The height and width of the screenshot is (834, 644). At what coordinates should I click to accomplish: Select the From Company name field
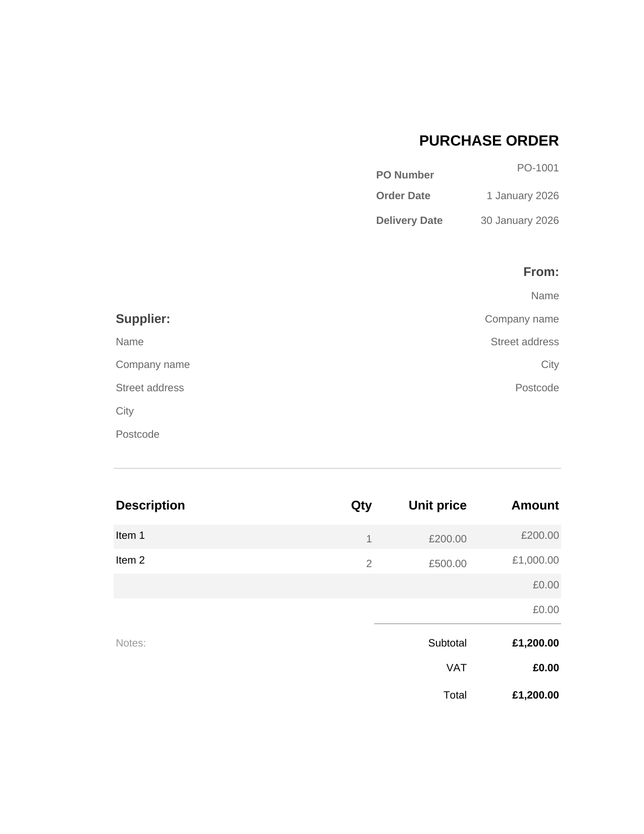pos(522,319)
